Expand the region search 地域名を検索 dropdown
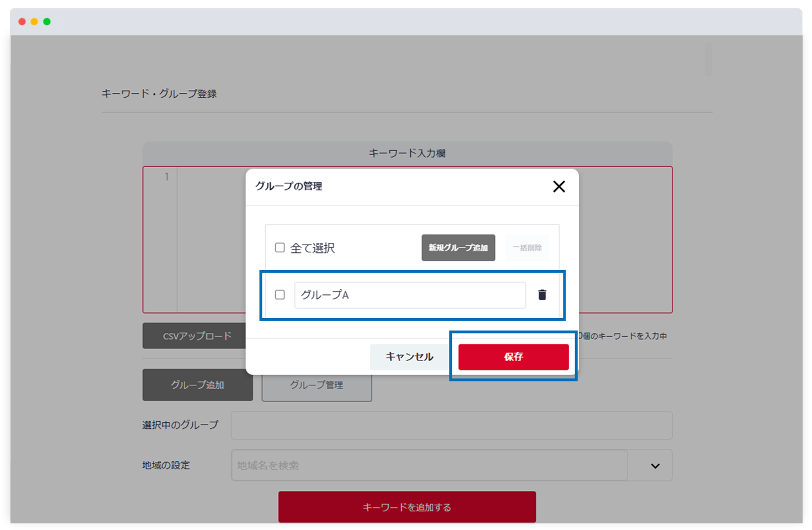This screenshot has height=530, width=812. pyautogui.click(x=655, y=465)
